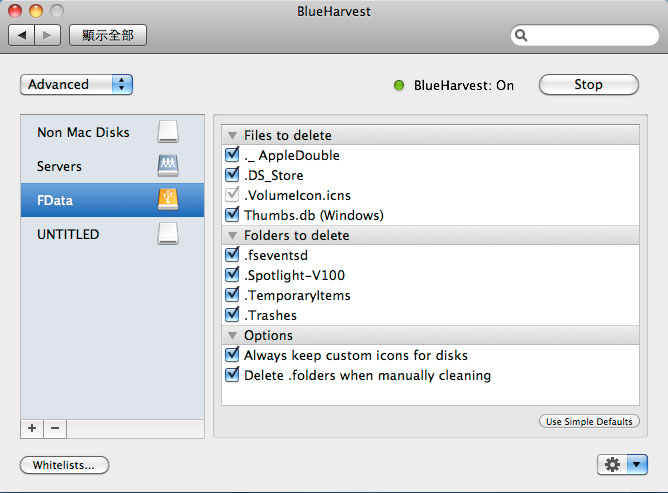This screenshot has height=493, width=668.
Task: Click the BlueHarvest: On status text
Action: coord(464,85)
